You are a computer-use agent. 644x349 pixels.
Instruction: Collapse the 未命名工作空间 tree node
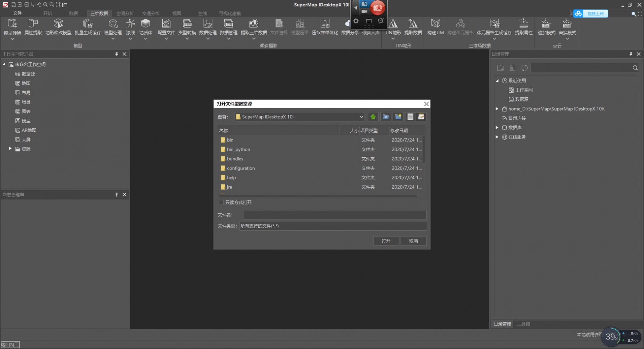[x=4, y=64]
